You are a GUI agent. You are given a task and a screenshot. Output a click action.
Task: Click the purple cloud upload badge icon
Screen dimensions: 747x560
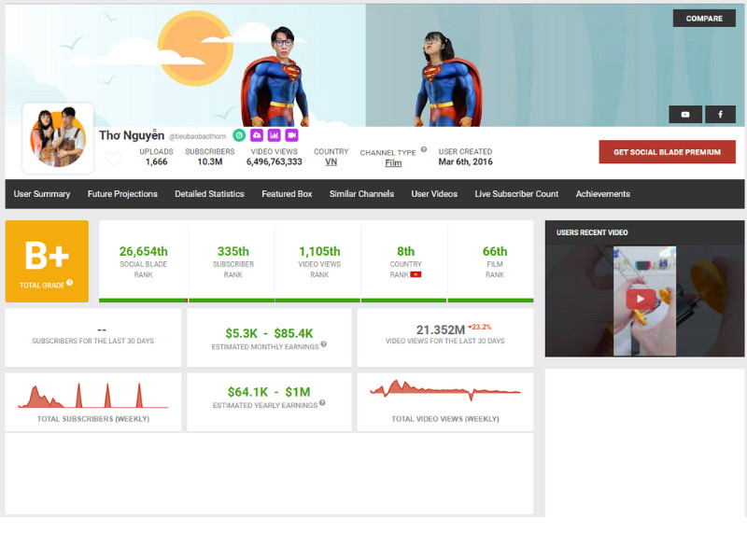(257, 135)
